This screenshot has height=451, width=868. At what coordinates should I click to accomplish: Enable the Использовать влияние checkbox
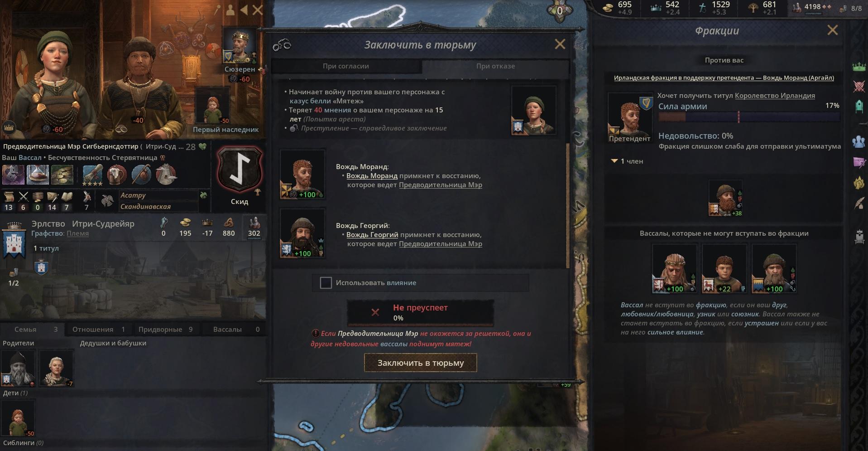click(326, 283)
